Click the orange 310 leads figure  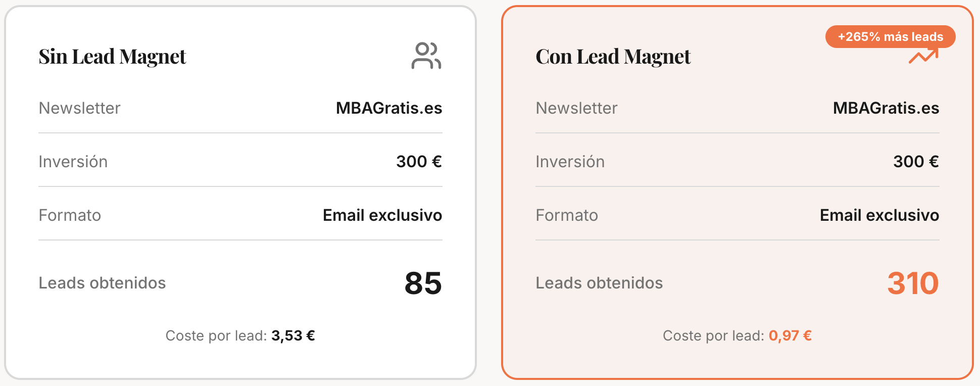(913, 283)
